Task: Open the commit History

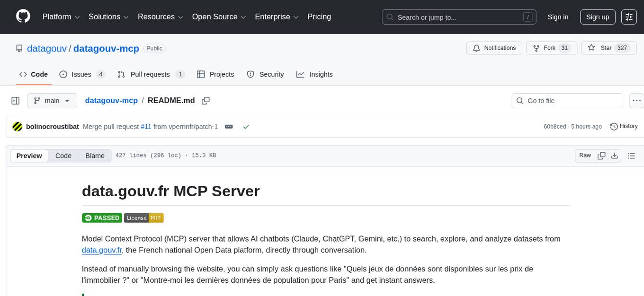Action: click(624, 126)
